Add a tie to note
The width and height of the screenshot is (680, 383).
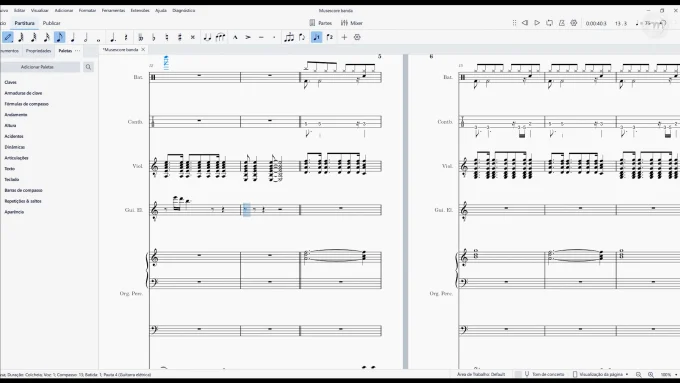pos(207,37)
